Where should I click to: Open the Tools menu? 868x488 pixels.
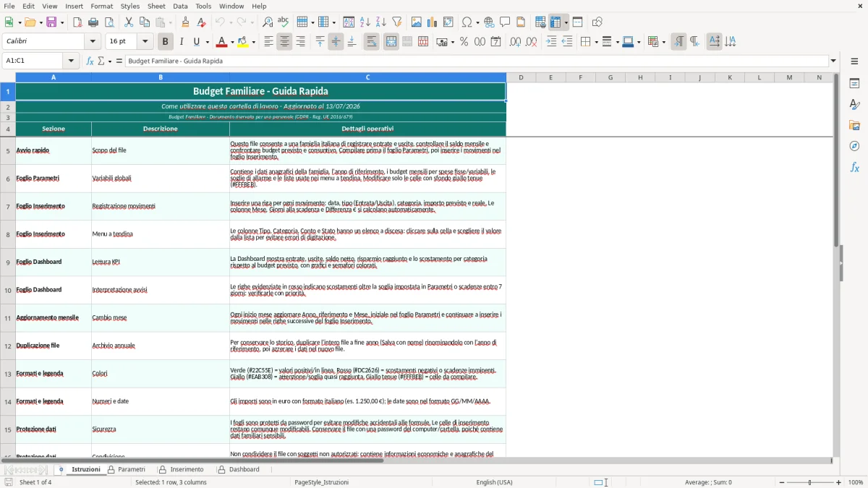203,6
